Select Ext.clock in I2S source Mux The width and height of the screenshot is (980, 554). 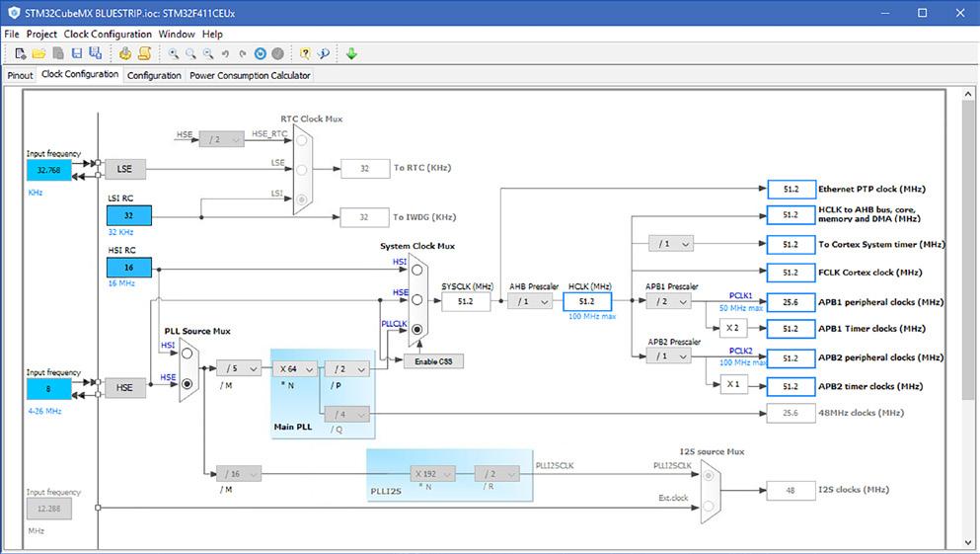click(709, 506)
